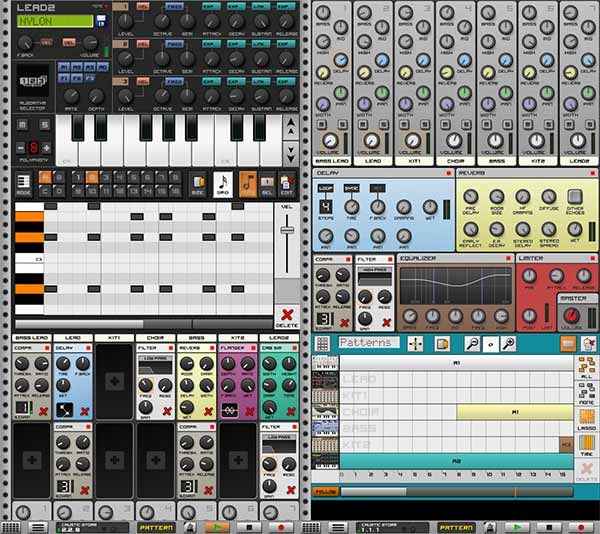The width and height of the screenshot is (600, 534).
Task: Open the Delay STEPS value display
Action: tap(326, 207)
